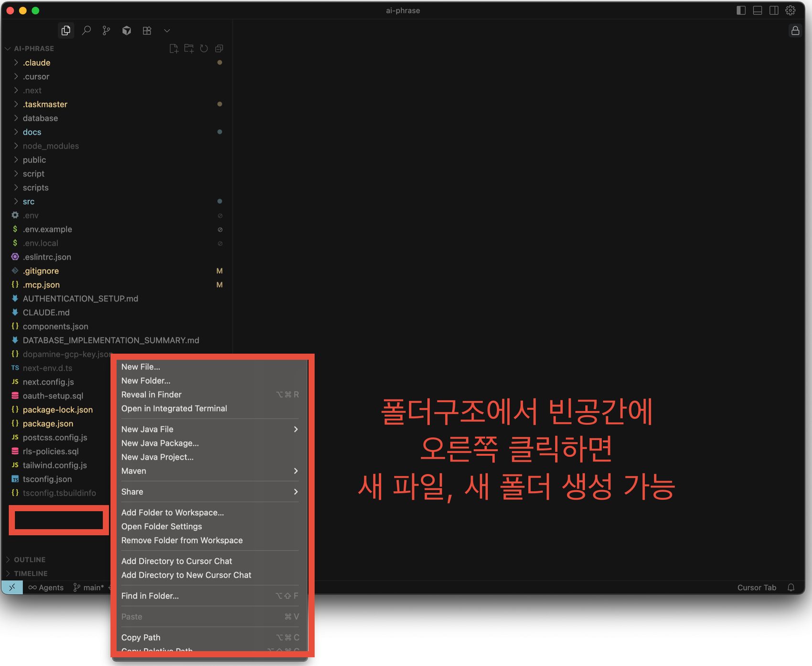Open the Search view icon

[86, 31]
